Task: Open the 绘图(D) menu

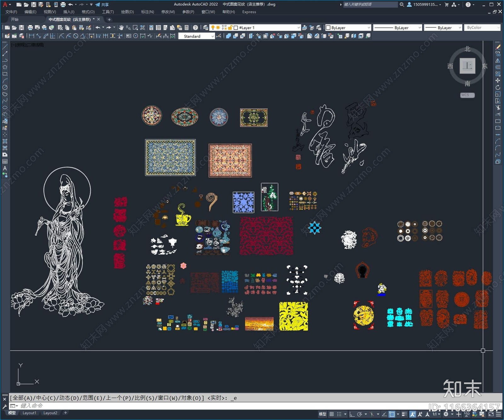Action: pos(127,12)
